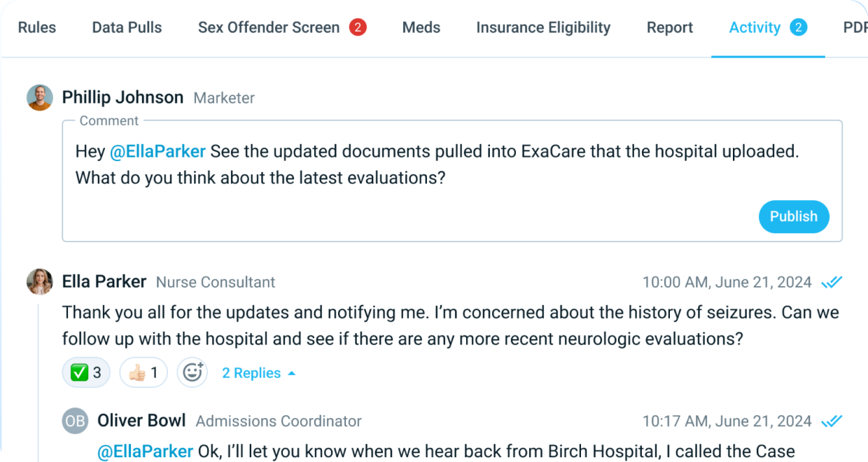Select the Report tab
868x462 pixels.
click(x=670, y=28)
